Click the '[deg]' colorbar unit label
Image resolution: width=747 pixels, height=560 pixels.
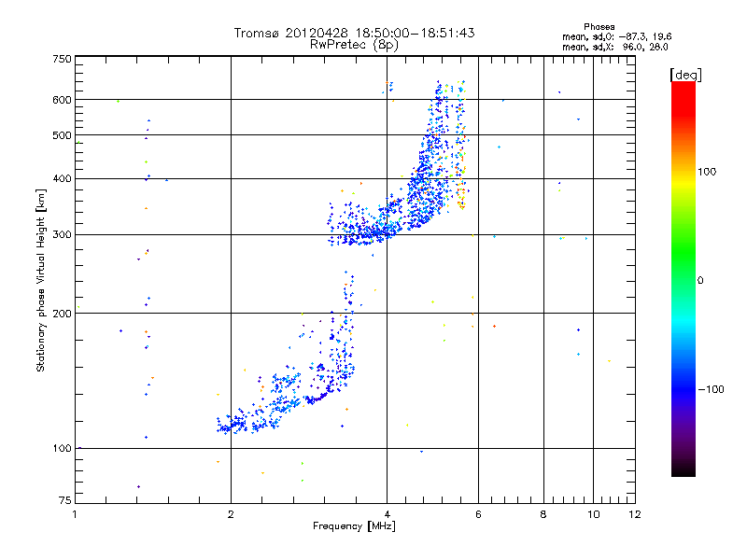coord(685,75)
